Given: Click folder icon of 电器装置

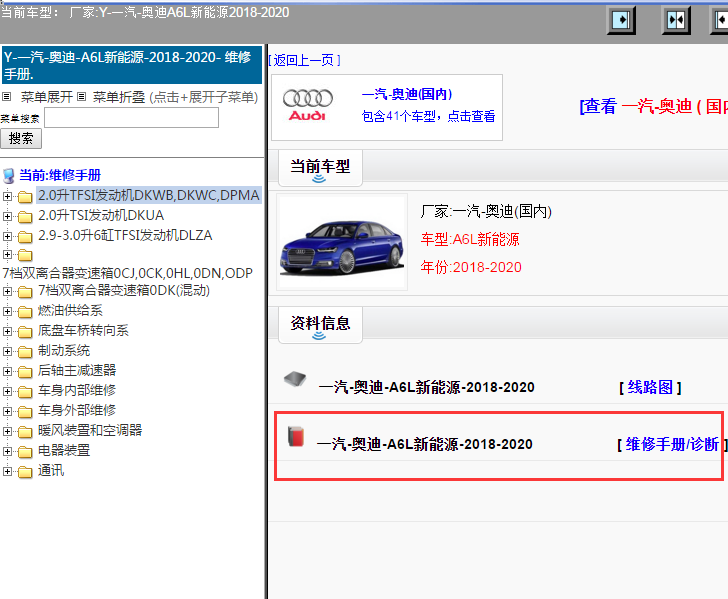Looking at the screenshot, I should click(x=25, y=451).
